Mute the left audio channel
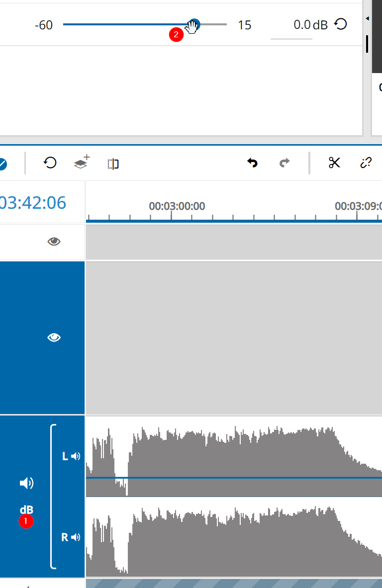 tap(76, 456)
